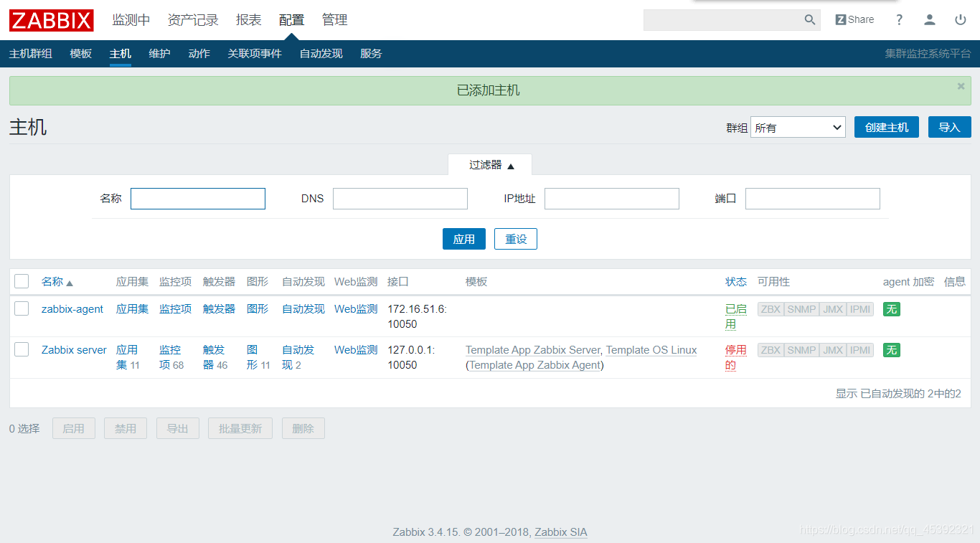Click the SNMP badge for zabbix-agent
Screen dimensions: 980x543
point(801,309)
